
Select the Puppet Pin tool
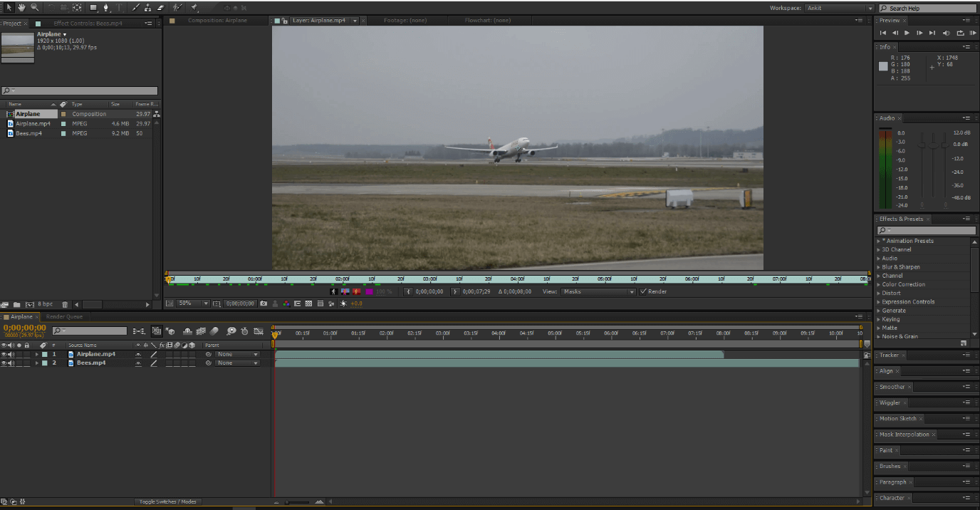pyautogui.click(x=194, y=8)
